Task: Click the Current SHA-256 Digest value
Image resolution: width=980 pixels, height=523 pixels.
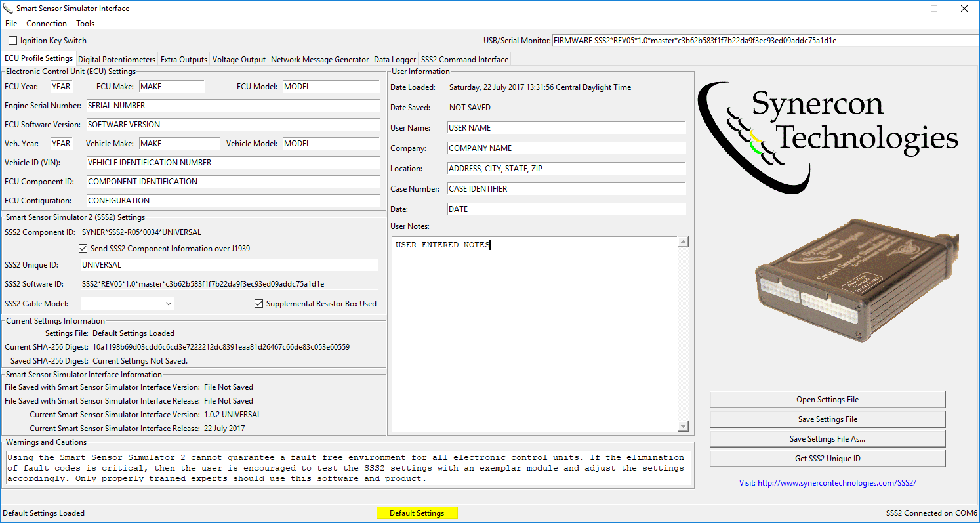Action: coord(221,347)
